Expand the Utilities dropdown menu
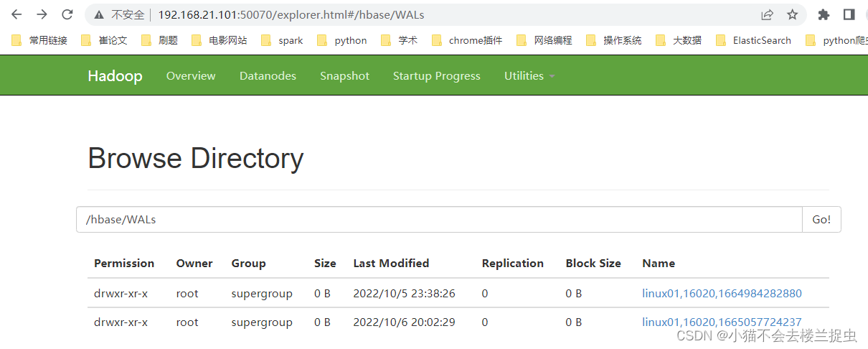The height and width of the screenshot is (349, 868). [529, 75]
